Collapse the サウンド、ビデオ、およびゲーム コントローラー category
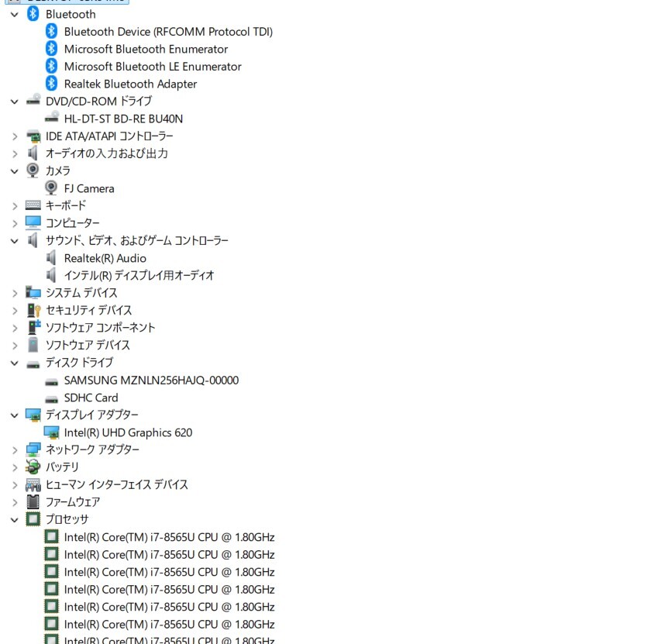 [x=15, y=241]
